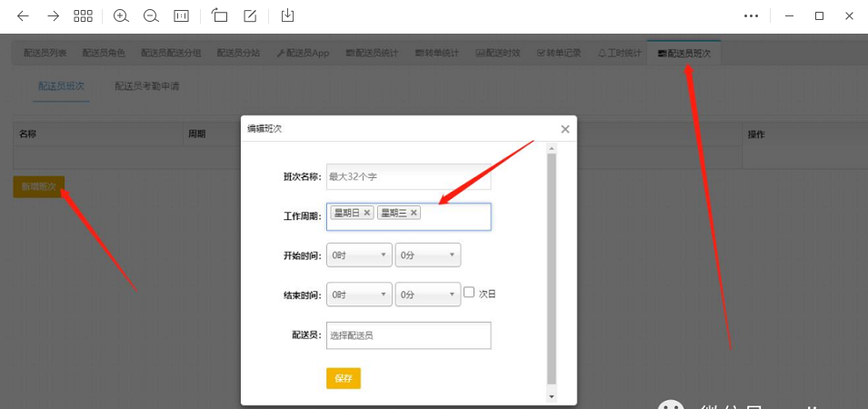Viewport: 868px width, 409px height.
Task: Remove the 星期日 tag from 工作周期
Action: tap(367, 213)
